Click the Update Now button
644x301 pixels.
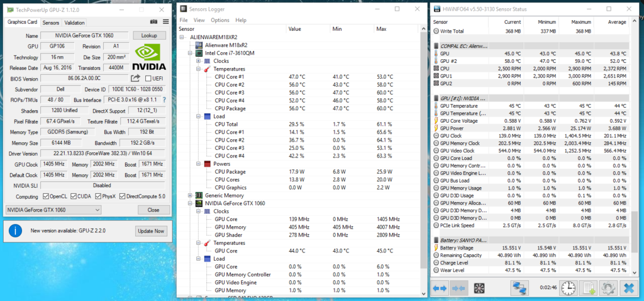coord(151,231)
